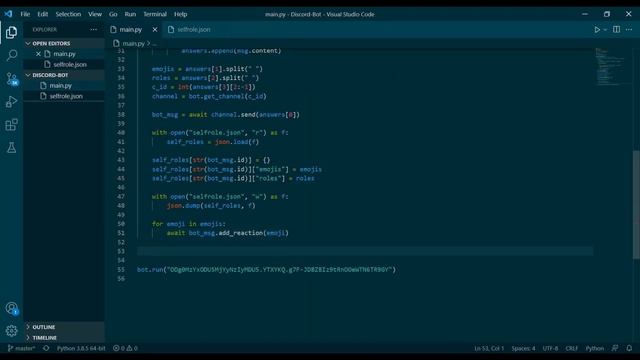Click Ln 53, Col 1 position
Viewport: 640px width, 360px height.
[x=489, y=348]
